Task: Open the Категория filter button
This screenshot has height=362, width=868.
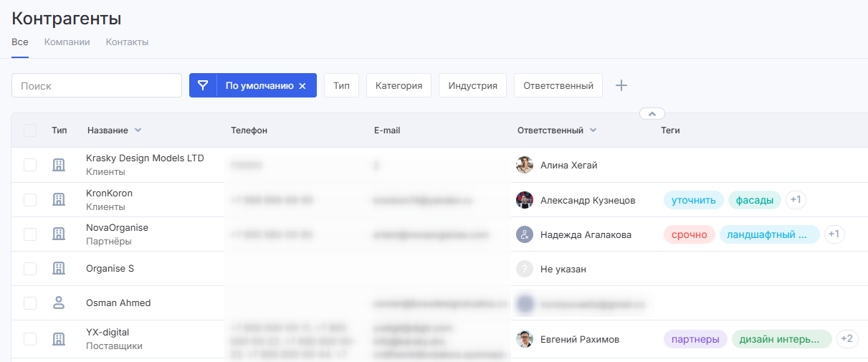Action: point(399,85)
